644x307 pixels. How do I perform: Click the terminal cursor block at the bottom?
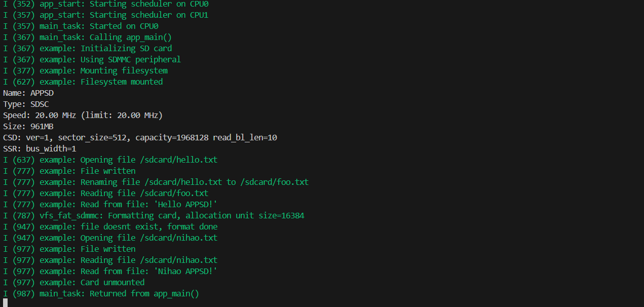click(x=5, y=303)
